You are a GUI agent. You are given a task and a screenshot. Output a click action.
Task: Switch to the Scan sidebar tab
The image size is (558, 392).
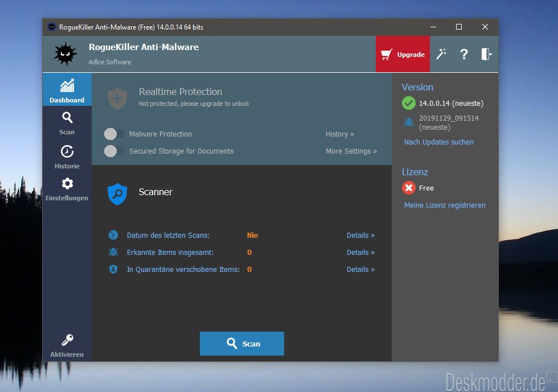[67, 123]
